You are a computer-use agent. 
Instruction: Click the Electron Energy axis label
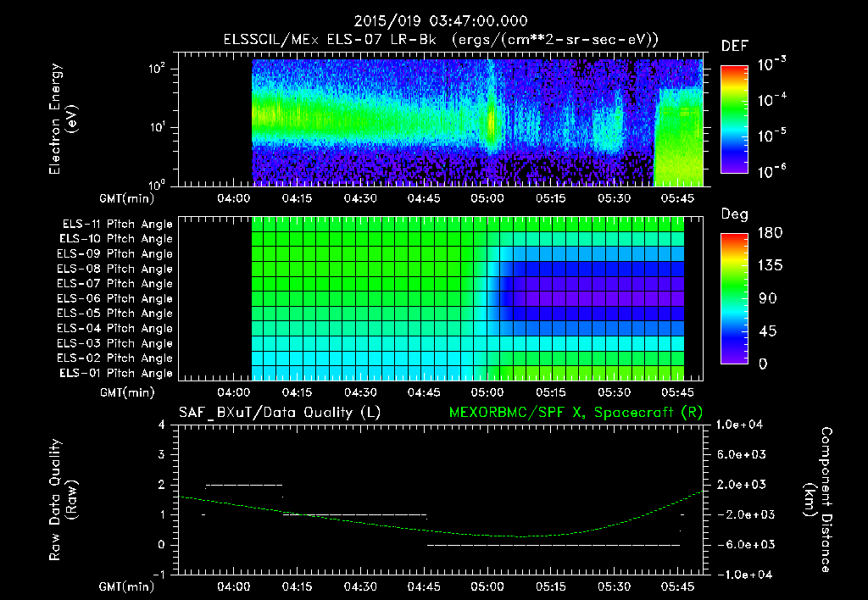[x=63, y=119]
